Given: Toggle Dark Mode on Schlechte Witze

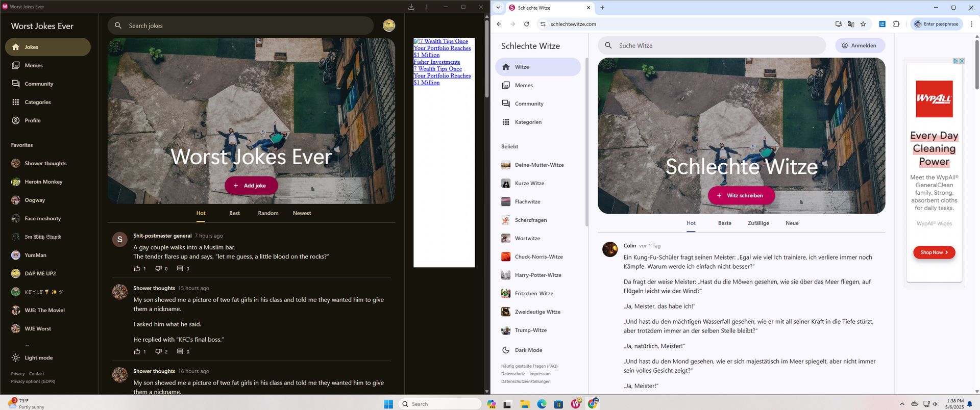Looking at the screenshot, I should [x=528, y=350].
